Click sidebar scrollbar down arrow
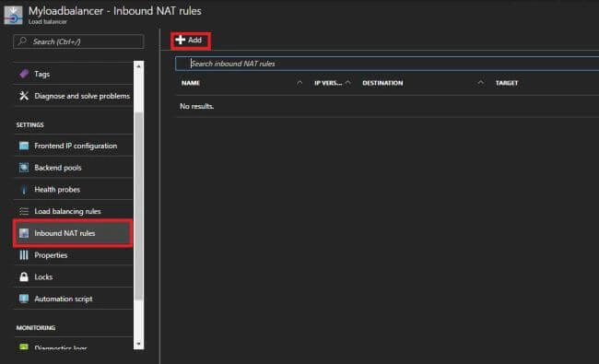Viewport: 599px width, 364px height. (x=138, y=344)
